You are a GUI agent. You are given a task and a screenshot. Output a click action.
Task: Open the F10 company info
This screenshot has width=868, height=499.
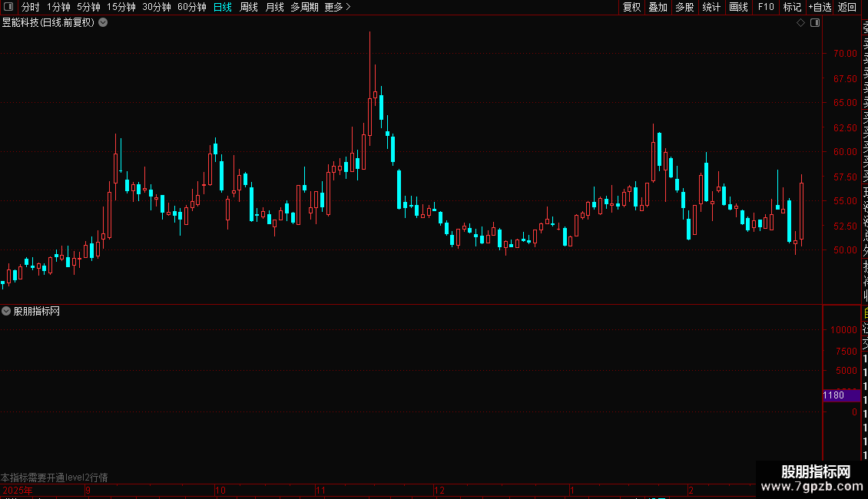[x=766, y=7]
